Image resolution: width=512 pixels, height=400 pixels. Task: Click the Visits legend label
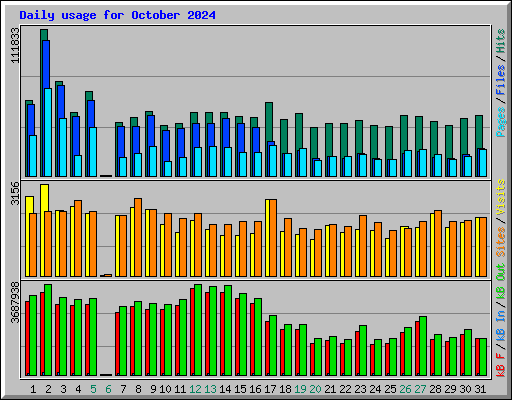(x=501, y=197)
